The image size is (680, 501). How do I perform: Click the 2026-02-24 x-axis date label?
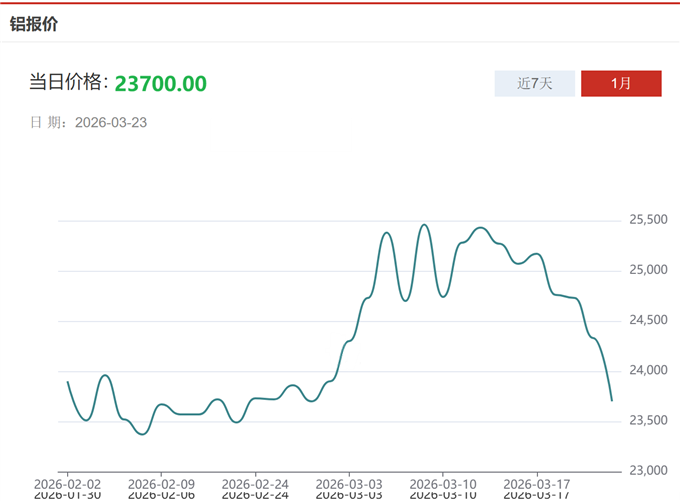255,481
